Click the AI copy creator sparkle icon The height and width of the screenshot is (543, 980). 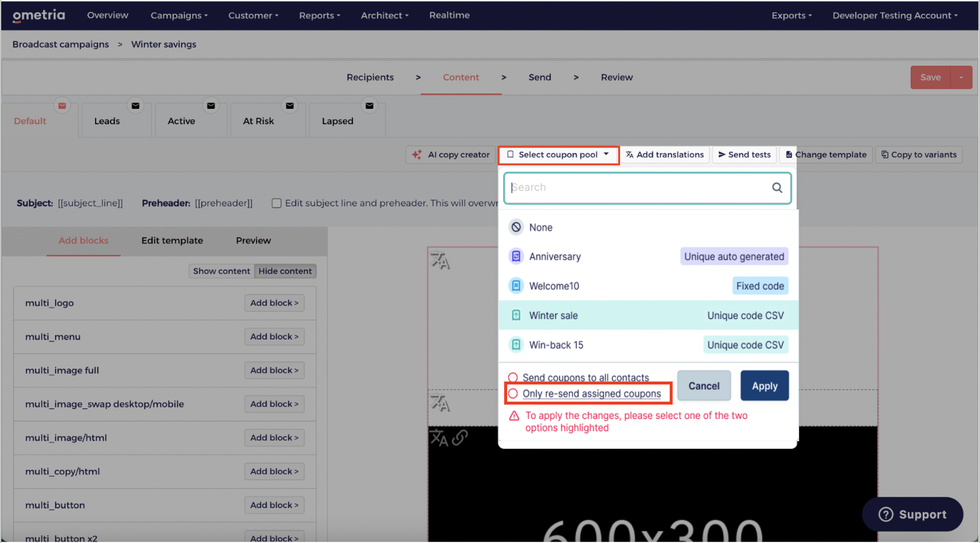coord(417,155)
